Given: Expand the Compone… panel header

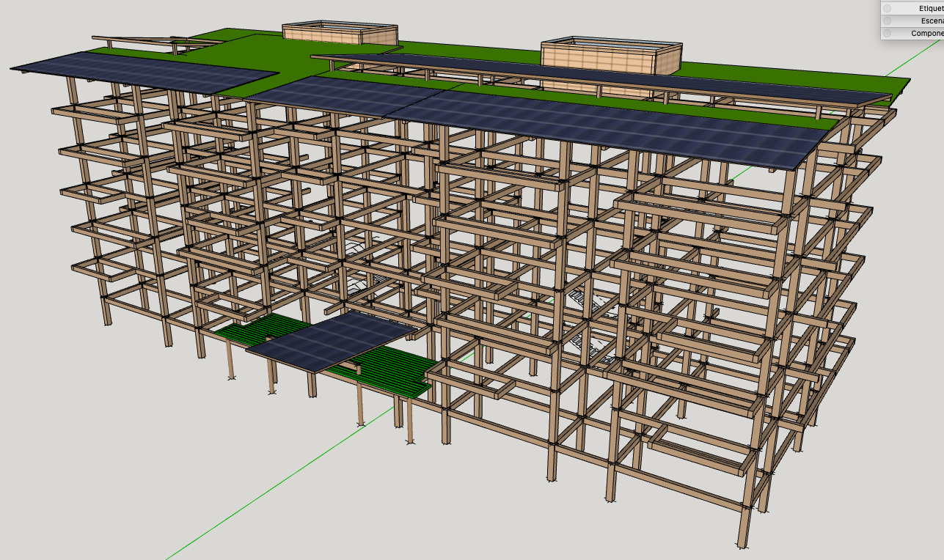Looking at the screenshot, I should (912, 33).
